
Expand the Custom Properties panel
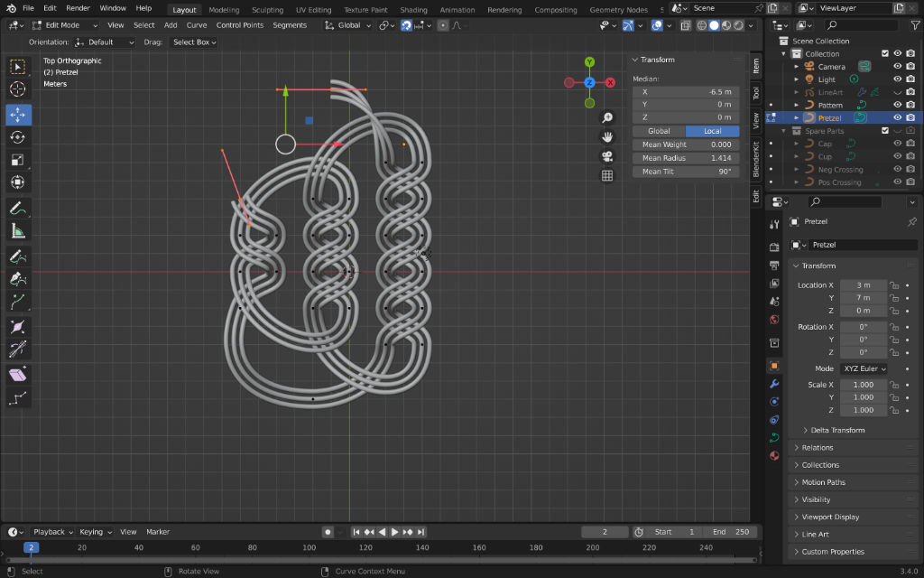tap(832, 552)
